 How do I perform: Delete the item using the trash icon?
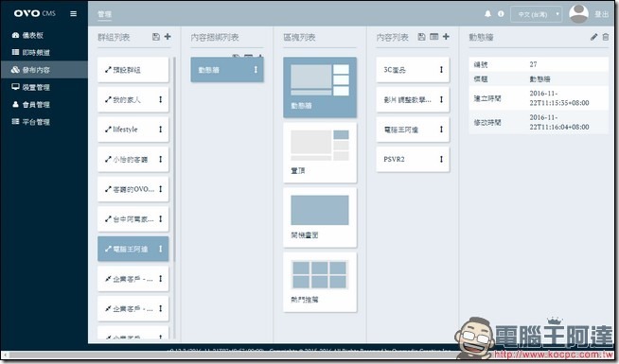coord(606,37)
